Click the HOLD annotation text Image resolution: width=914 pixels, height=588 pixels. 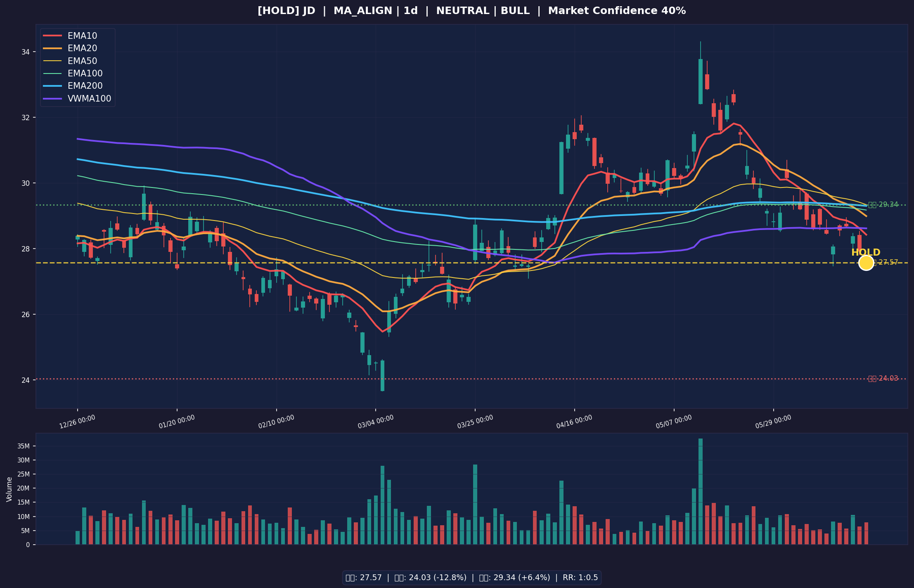click(x=866, y=253)
